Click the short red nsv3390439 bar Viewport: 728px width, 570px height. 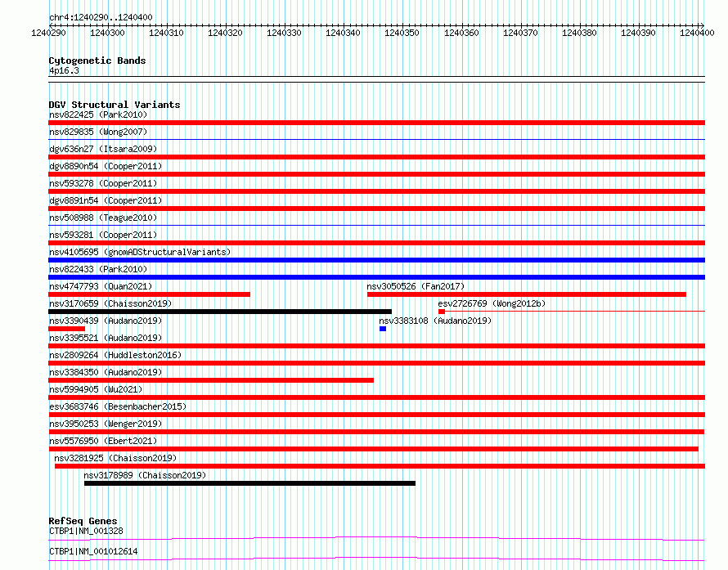(66, 329)
